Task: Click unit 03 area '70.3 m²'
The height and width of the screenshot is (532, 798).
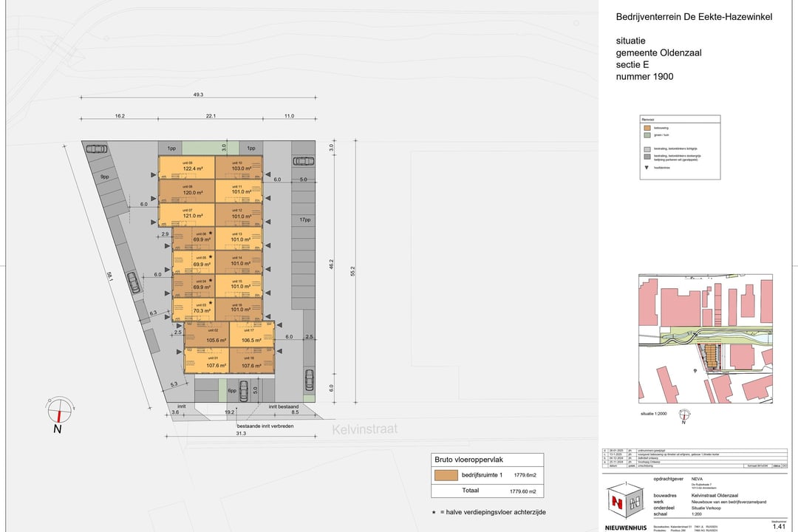Action: coord(202,310)
